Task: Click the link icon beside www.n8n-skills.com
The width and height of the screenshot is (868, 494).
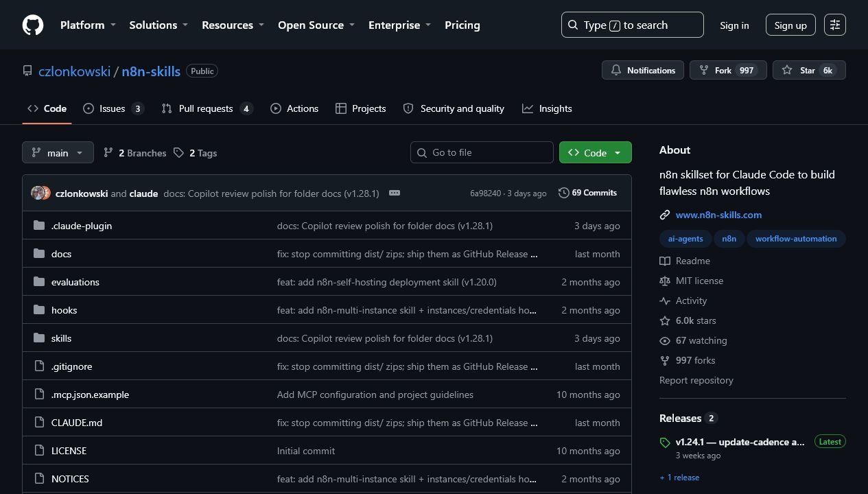Action: 665,215
